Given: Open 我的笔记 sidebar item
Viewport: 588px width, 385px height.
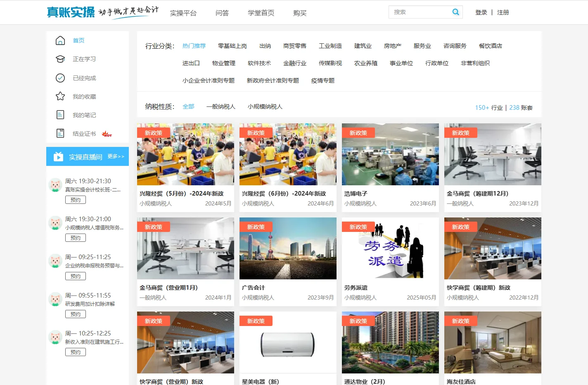Looking at the screenshot, I should [x=84, y=115].
